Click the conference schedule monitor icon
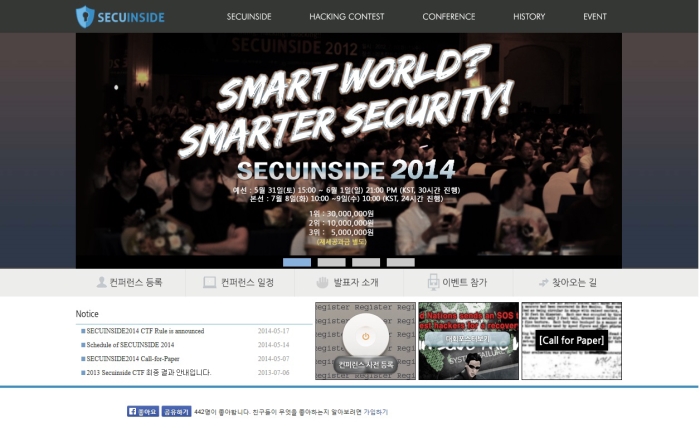This screenshot has width=700, height=429. point(210,283)
